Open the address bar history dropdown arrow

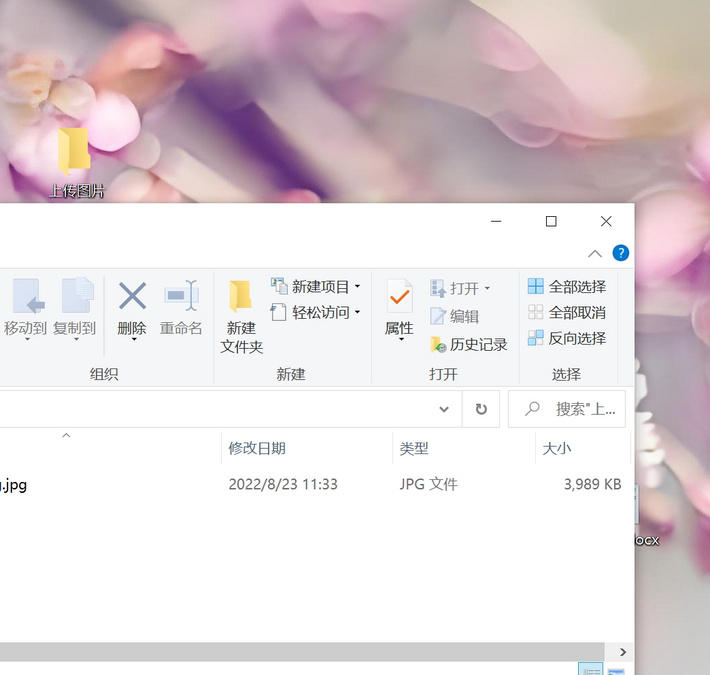[444, 409]
